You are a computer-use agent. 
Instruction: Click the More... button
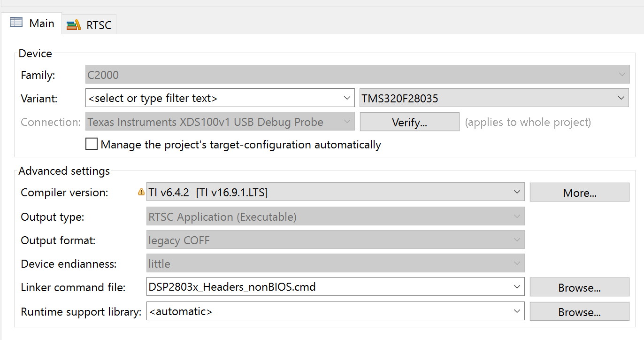coord(580,193)
